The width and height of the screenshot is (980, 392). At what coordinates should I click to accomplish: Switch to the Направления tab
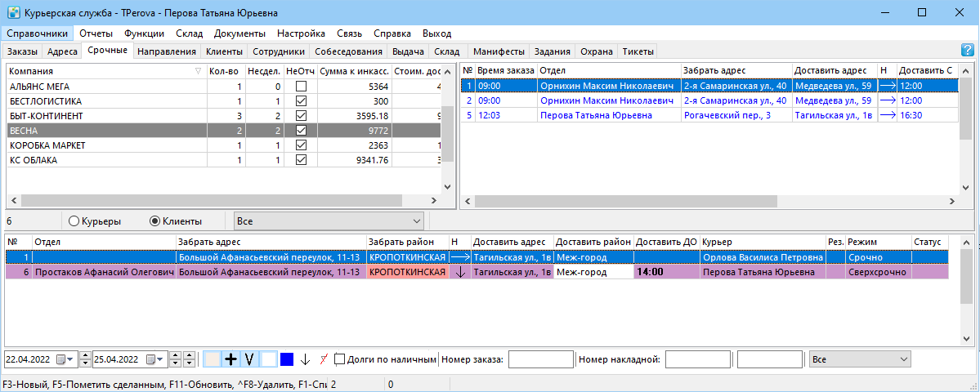point(167,51)
